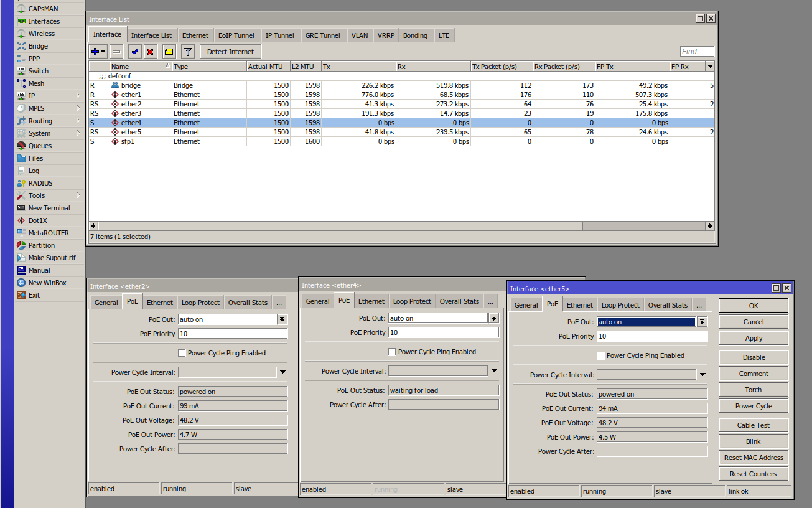The width and height of the screenshot is (812, 508).
Task: Select the ether1 interface row
Action: 401,95
